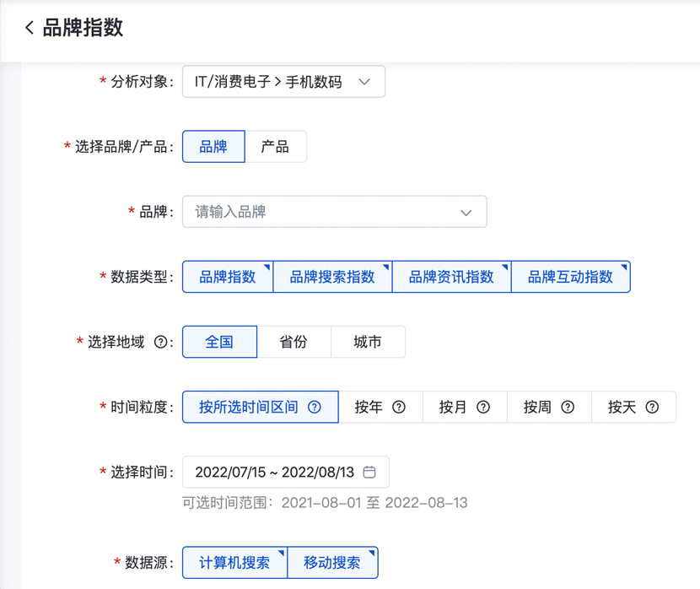
Task: Choose 城市 region option
Action: point(368,343)
